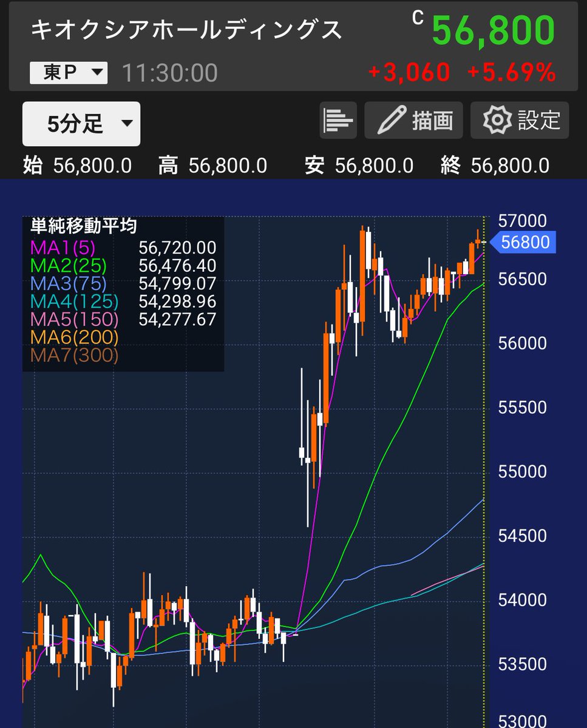Select the MA5(150) legend entry
This screenshot has width=587, height=728.
(74, 319)
